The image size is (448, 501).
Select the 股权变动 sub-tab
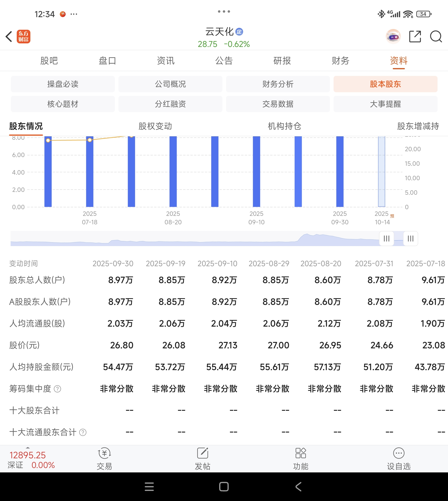(x=155, y=126)
